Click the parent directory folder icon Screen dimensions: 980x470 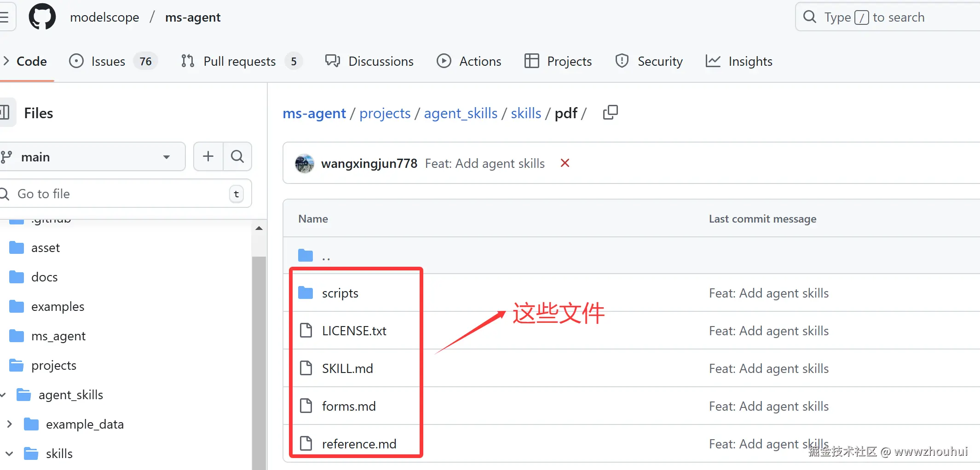(x=306, y=255)
